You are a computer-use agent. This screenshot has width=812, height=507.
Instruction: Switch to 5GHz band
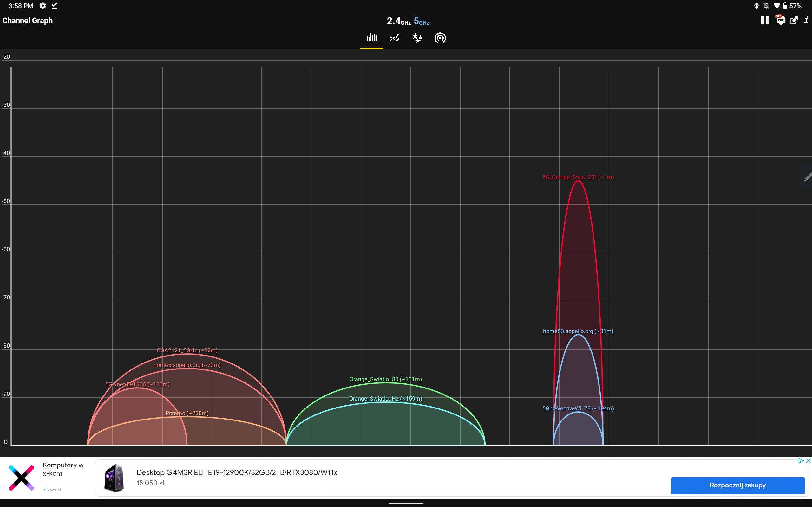pos(422,21)
